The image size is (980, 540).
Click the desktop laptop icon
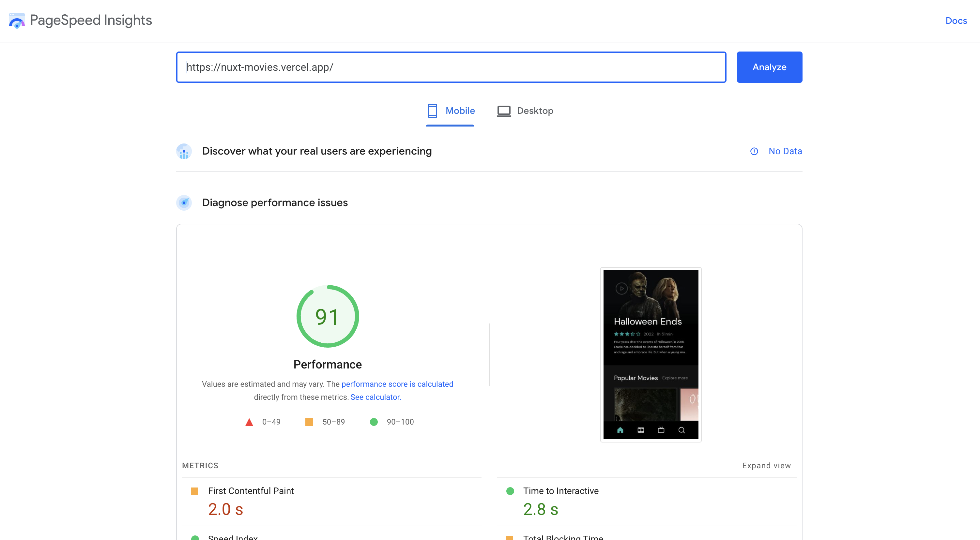point(504,111)
